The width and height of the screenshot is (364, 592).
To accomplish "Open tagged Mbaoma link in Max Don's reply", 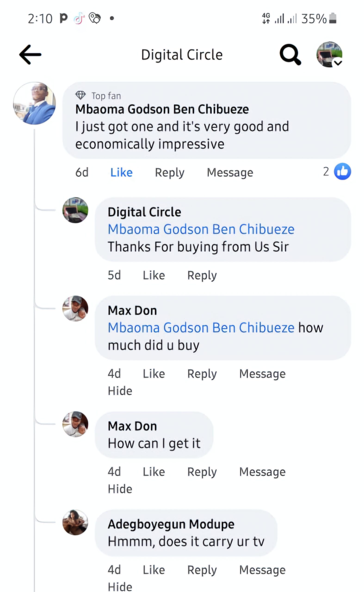I will (x=201, y=328).
